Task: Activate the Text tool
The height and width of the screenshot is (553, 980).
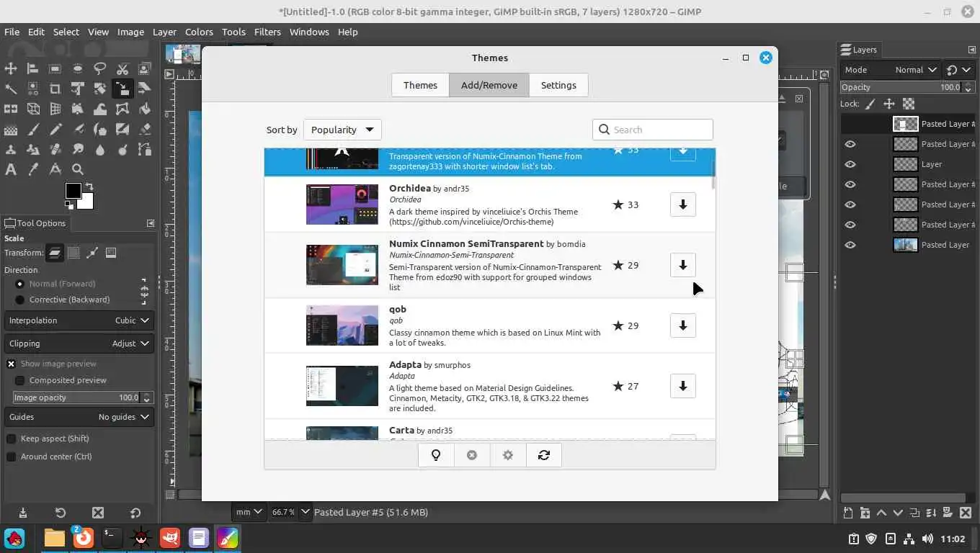Action: click(x=11, y=170)
